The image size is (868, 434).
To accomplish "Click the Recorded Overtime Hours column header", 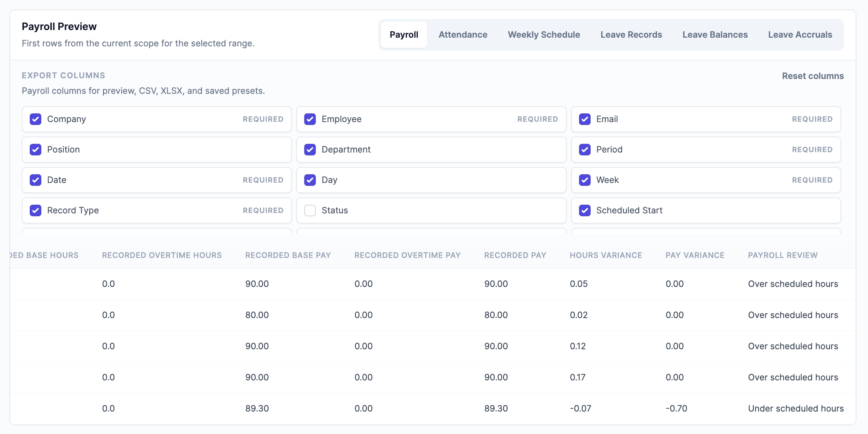I will 162,255.
